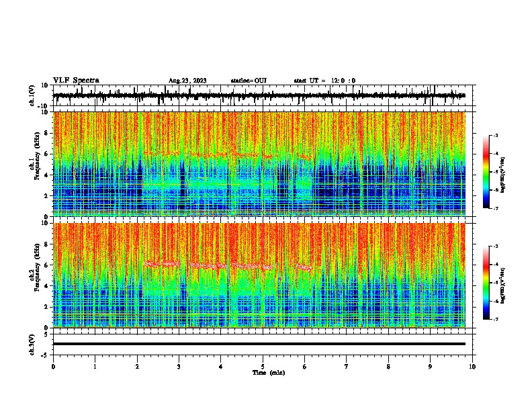This screenshot has height=411, width=532.
Task: Click the "VLF Spectra" plot title
Action: (76, 81)
